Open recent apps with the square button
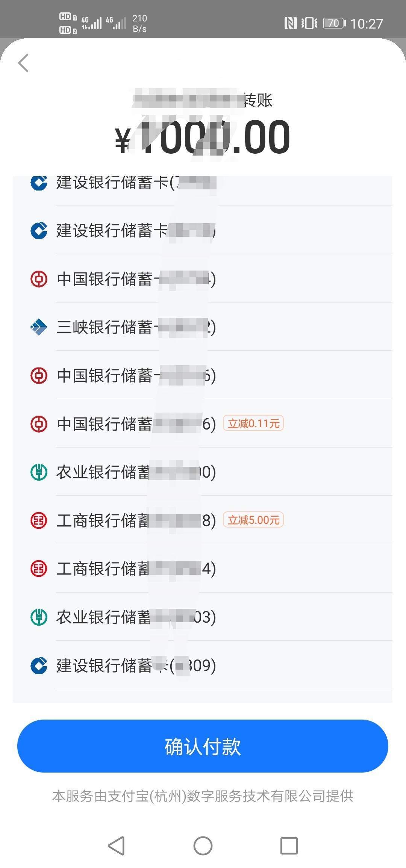Viewport: 406px width, 868px height. click(x=289, y=845)
